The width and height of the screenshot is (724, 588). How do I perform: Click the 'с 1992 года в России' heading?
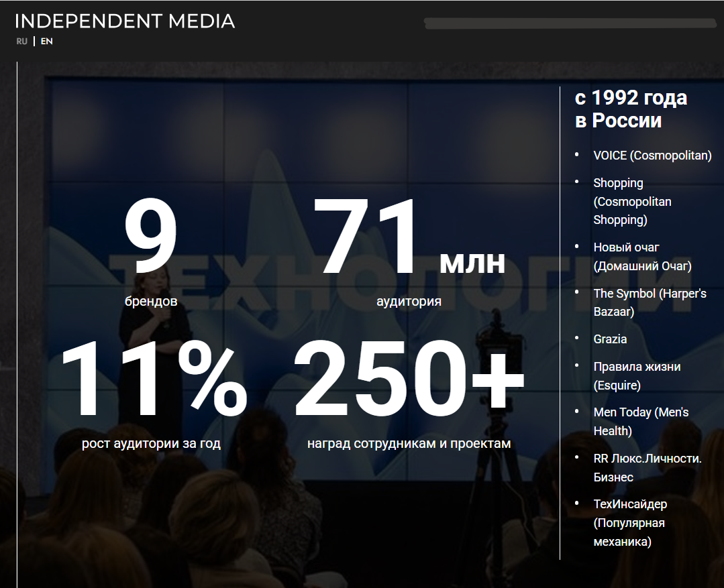tap(631, 109)
